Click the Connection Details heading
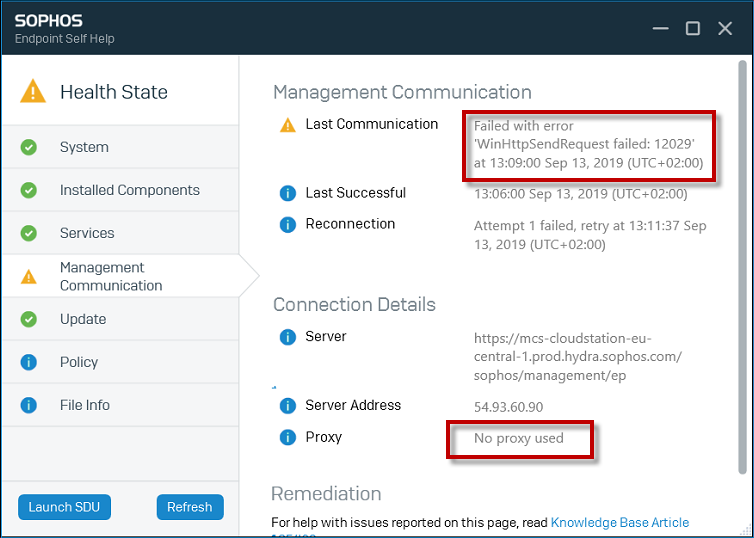Image resolution: width=754 pixels, height=538 pixels. [354, 305]
